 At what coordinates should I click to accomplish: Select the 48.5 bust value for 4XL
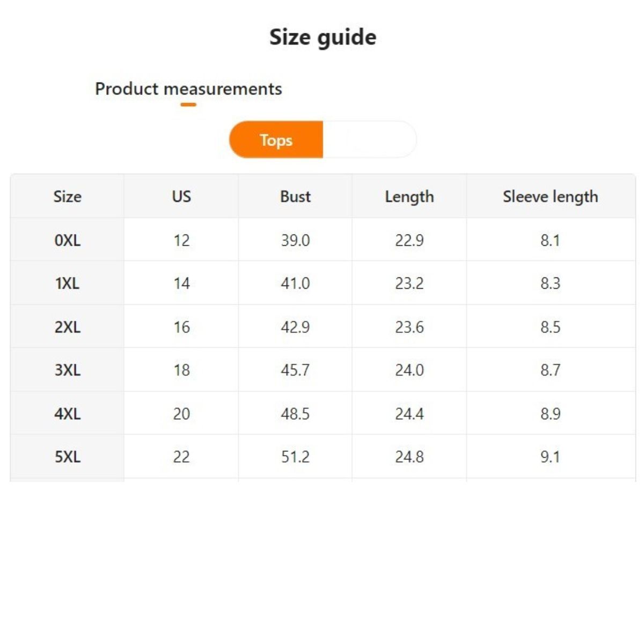click(x=295, y=414)
